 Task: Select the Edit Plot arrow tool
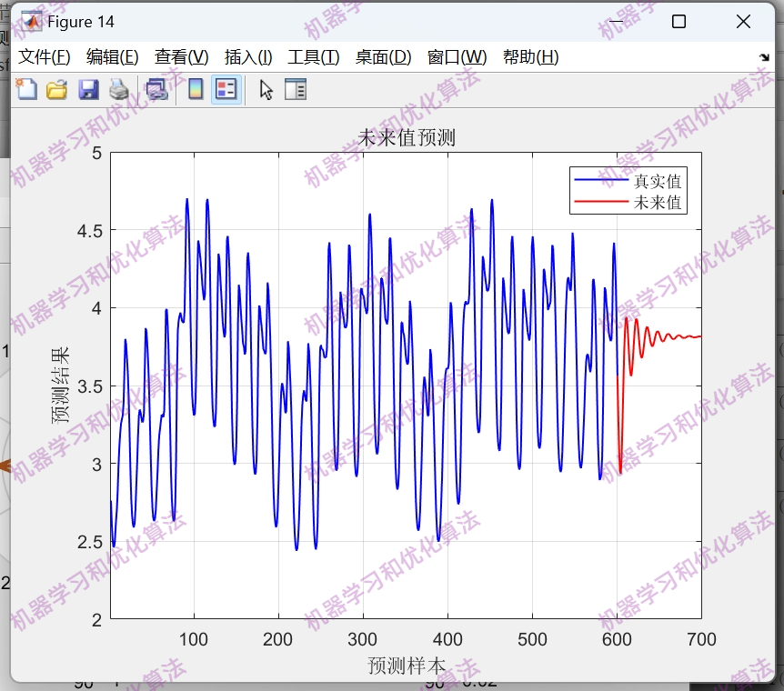pos(266,90)
